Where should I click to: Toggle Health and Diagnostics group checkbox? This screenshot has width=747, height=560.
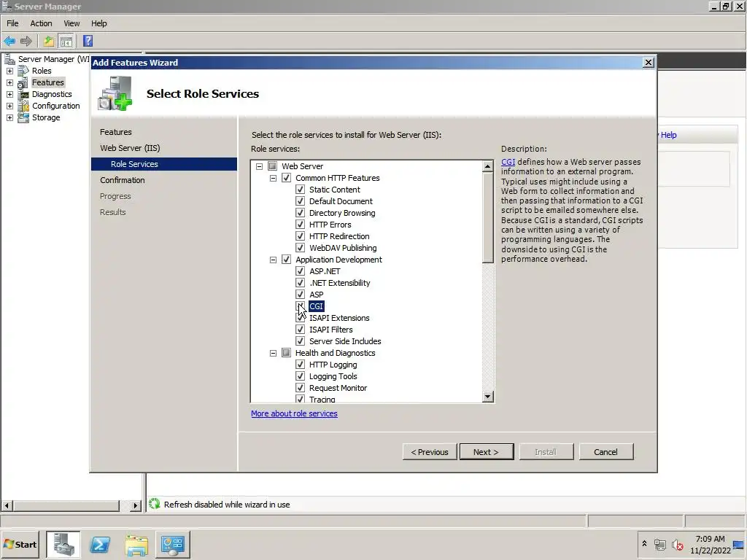pyautogui.click(x=286, y=353)
